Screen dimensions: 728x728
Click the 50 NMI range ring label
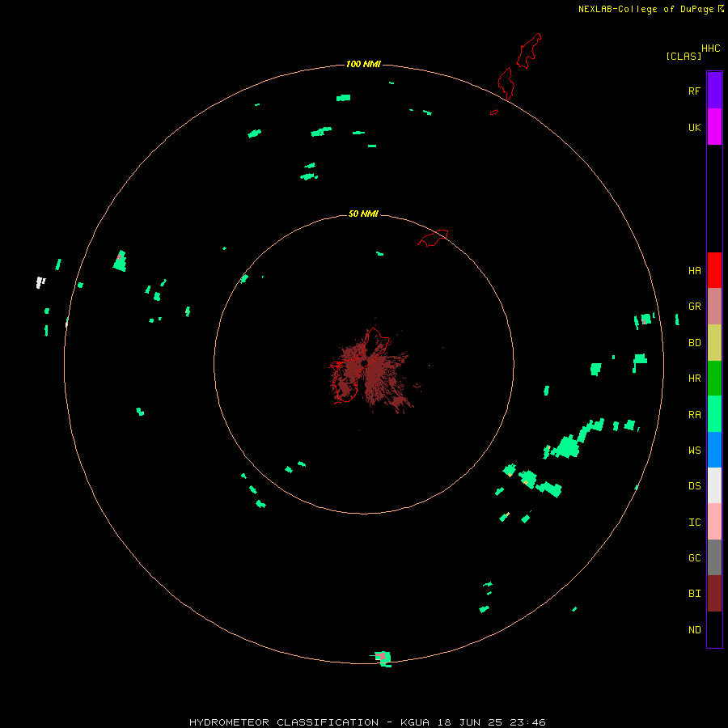click(363, 214)
